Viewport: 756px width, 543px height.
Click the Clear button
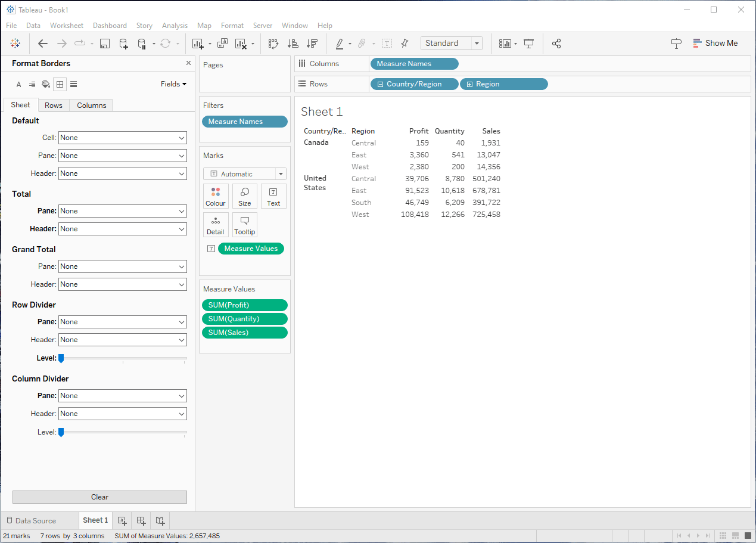pyautogui.click(x=99, y=497)
